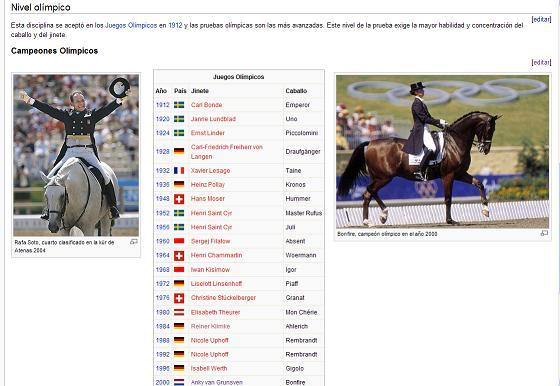560x386 pixels.
Task: Click the German flag in the 1988 row
Action: (x=179, y=340)
